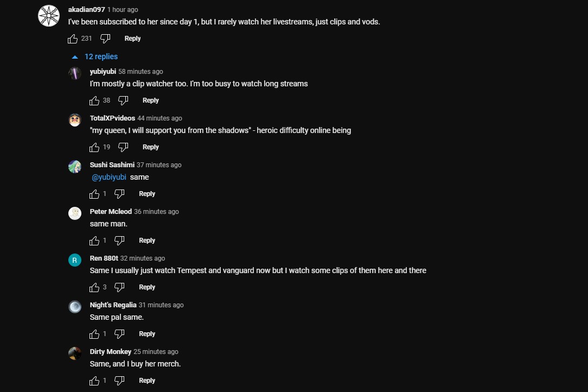Screen dimensions: 588x392
Task: Open the @yubiyubi mention link
Action: point(108,177)
